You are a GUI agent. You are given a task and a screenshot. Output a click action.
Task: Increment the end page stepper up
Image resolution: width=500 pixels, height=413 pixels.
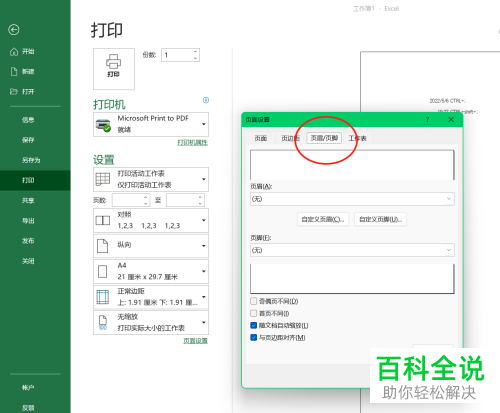(x=200, y=197)
